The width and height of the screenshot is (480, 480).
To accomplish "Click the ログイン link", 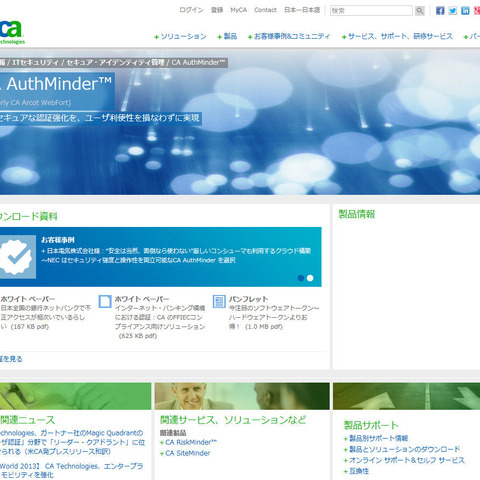I will [x=191, y=10].
